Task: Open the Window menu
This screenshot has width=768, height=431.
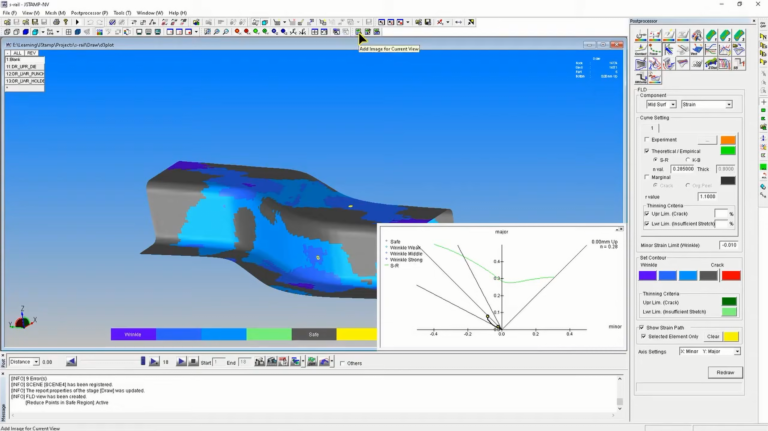Action: [x=149, y=13]
